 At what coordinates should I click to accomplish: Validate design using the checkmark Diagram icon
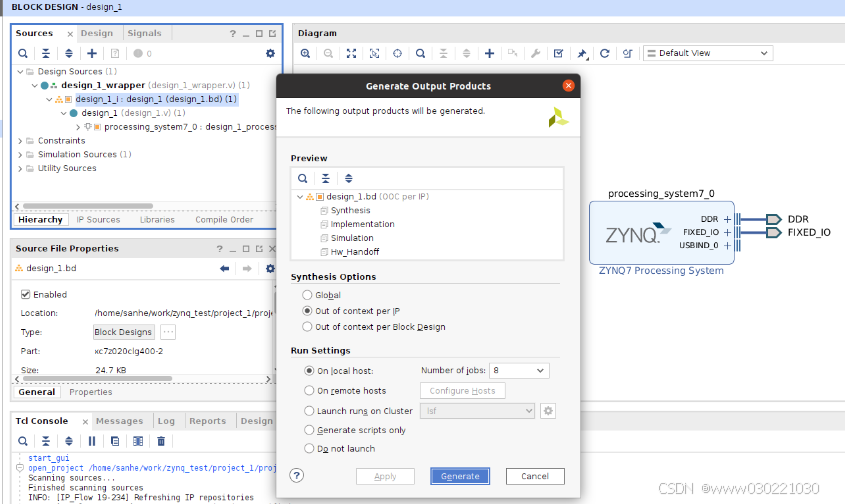pos(558,53)
